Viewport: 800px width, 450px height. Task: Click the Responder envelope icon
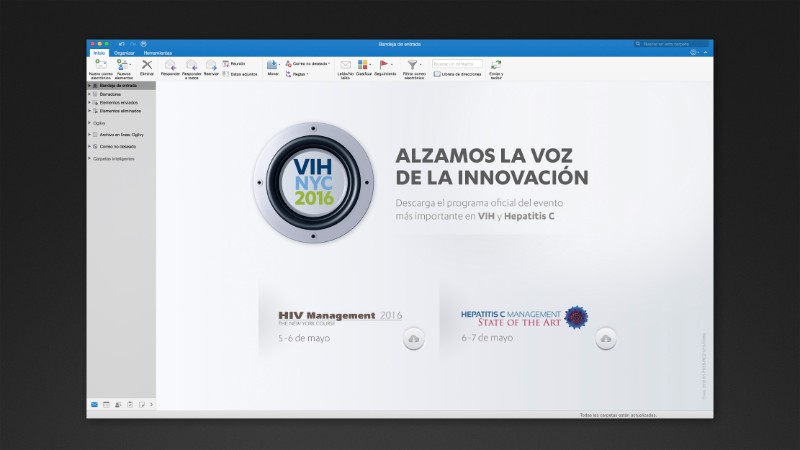point(170,65)
